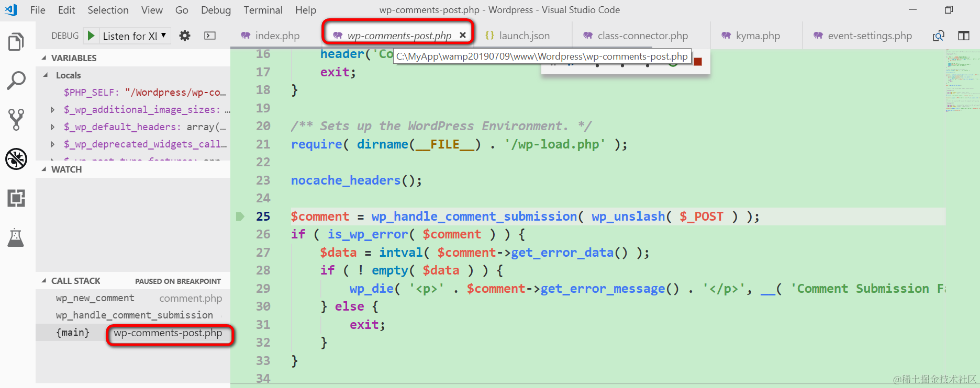
Task: Open the Debug view icon
Action: click(16, 159)
